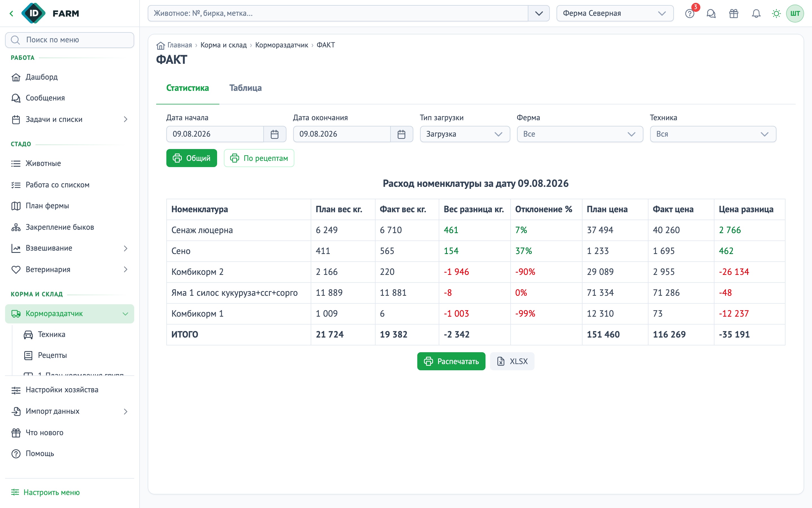Open the chat messages icon in header
This screenshot has height=508, width=812.
click(711, 14)
